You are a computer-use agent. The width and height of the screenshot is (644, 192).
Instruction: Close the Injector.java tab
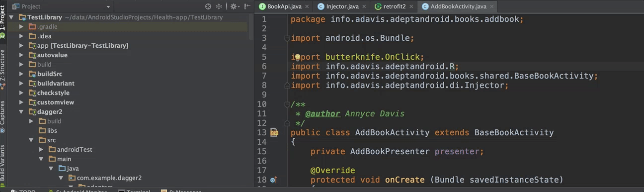[x=364, y=6]
